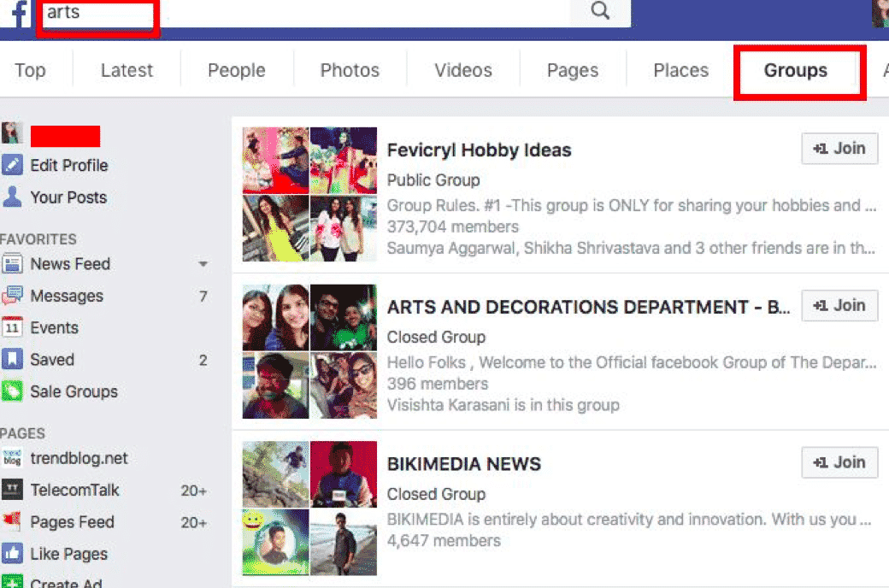Click the Saved bookmark icon

12,359
